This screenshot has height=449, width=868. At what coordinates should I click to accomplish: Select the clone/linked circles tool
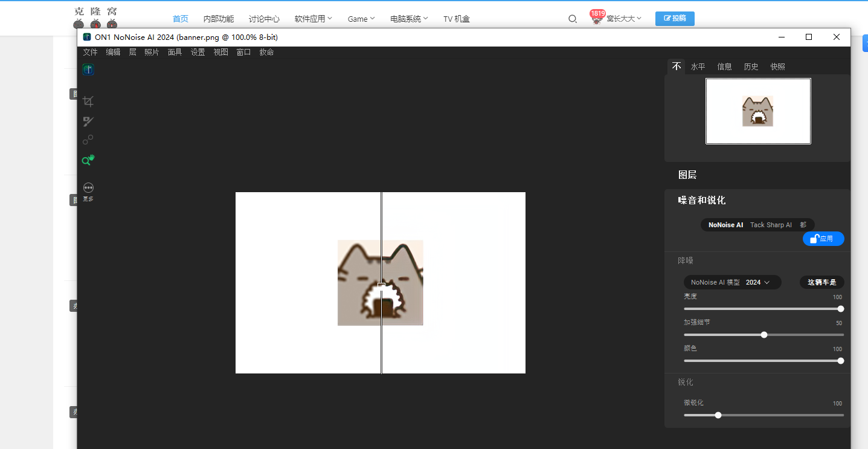[88, 140]
